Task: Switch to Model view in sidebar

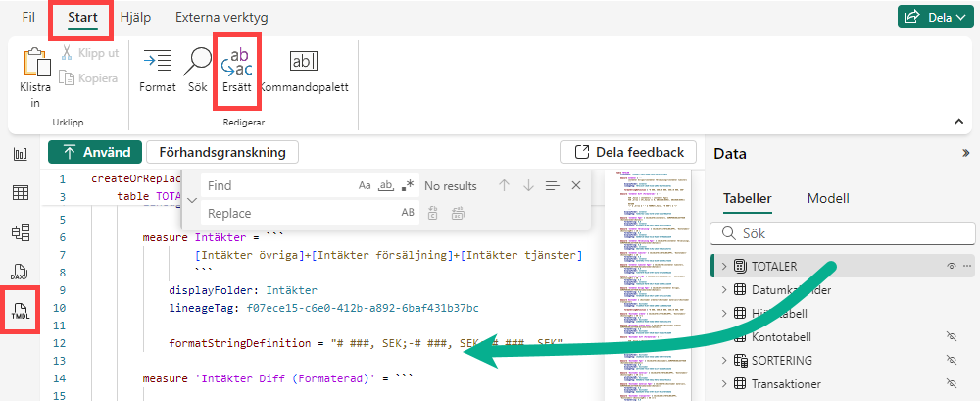Action: (x=21, y=232)
